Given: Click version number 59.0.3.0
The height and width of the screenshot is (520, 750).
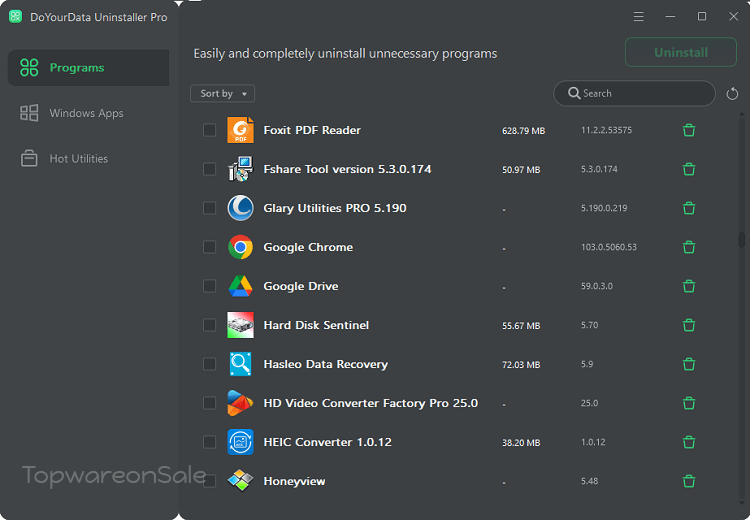Looking at the screenshot, I should click(597, 286).
